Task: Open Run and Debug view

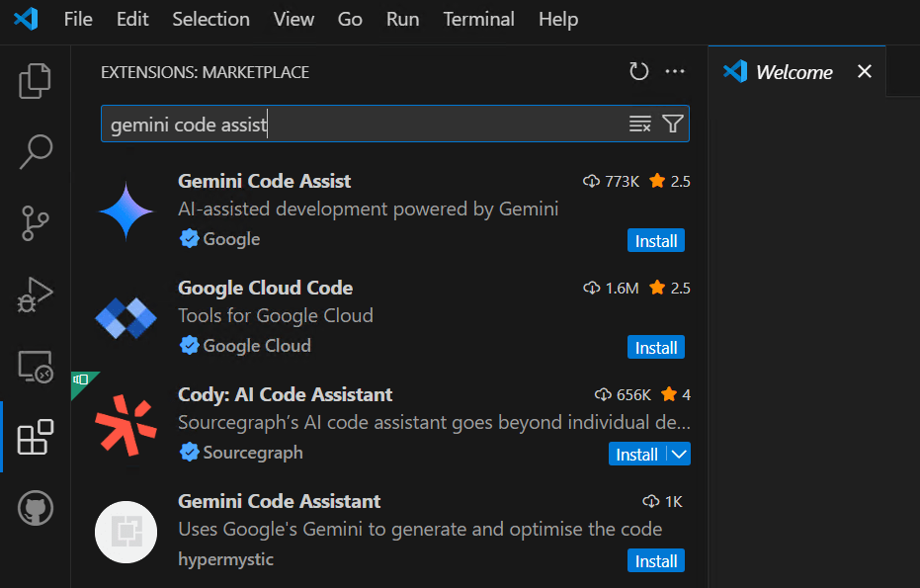Action: point(36,294)
